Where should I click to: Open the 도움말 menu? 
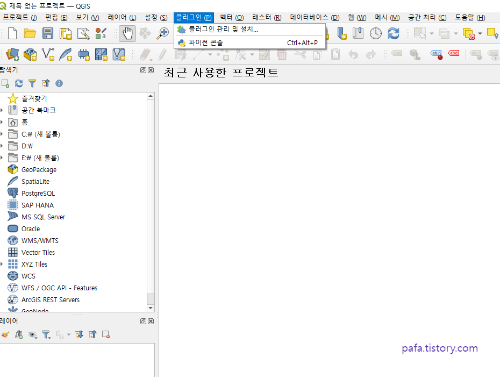(470, 17)
